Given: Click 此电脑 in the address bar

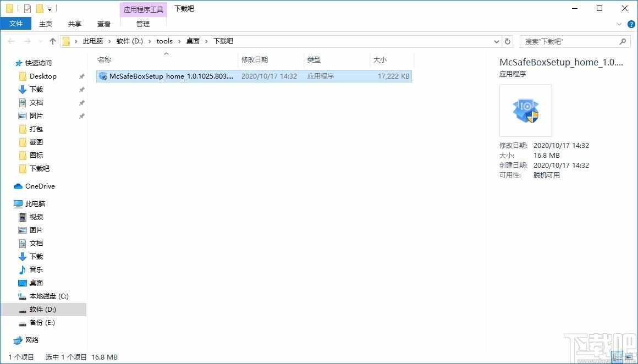Looking at the screenshot, I should click(x=93, y=41).
